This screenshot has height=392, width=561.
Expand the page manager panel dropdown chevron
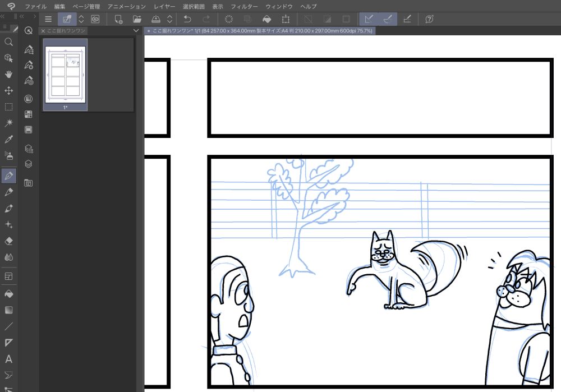click(x=136, y=30)
